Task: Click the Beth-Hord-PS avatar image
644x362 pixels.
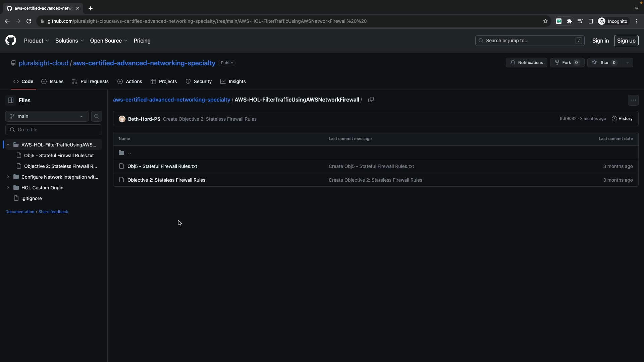Action: click(122, 119)
